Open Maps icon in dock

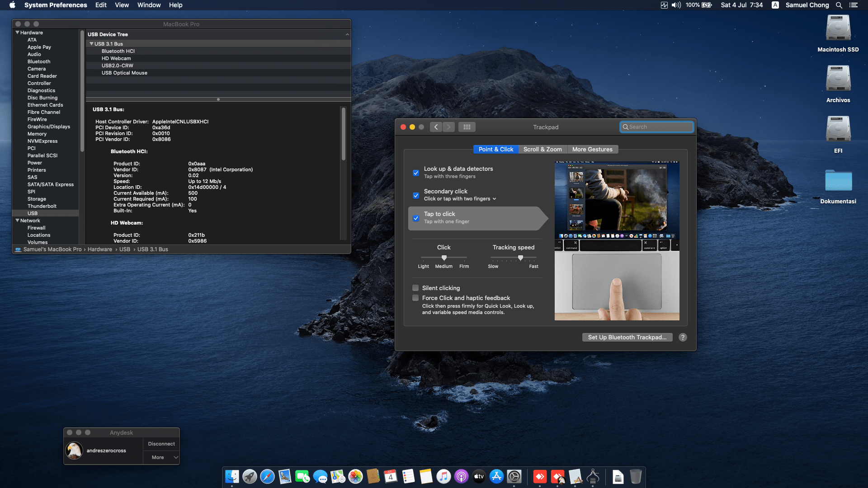338,477
